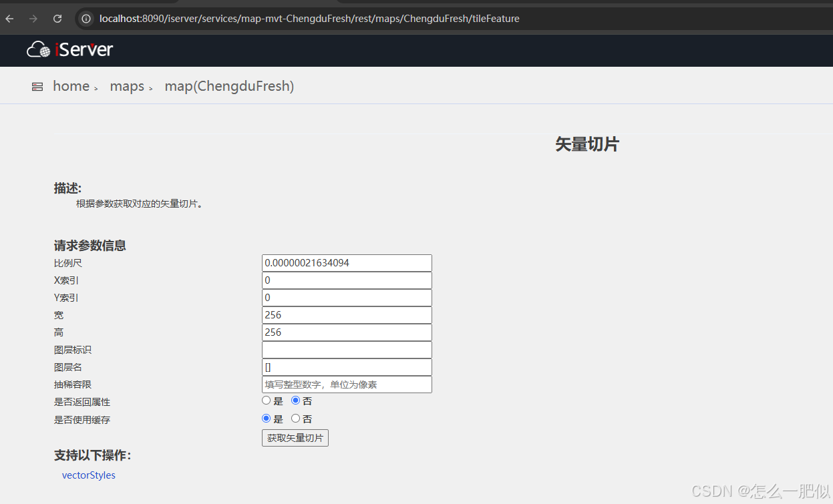This screenshot has width=833, height=504.
Task: Select 是 radio for 是否返回属性
Action: (266, 400)
